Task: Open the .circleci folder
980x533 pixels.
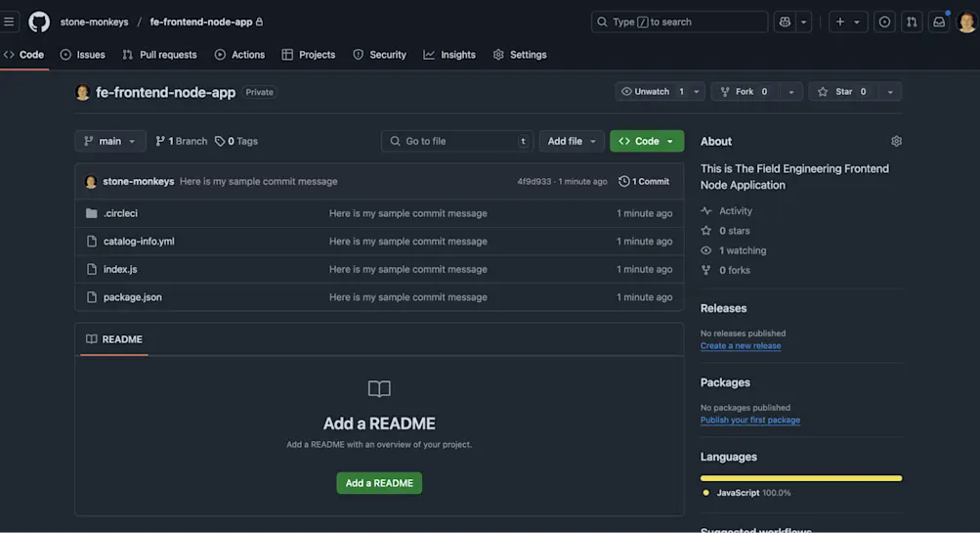Action: pyautogui.click(x=120, y=213)
